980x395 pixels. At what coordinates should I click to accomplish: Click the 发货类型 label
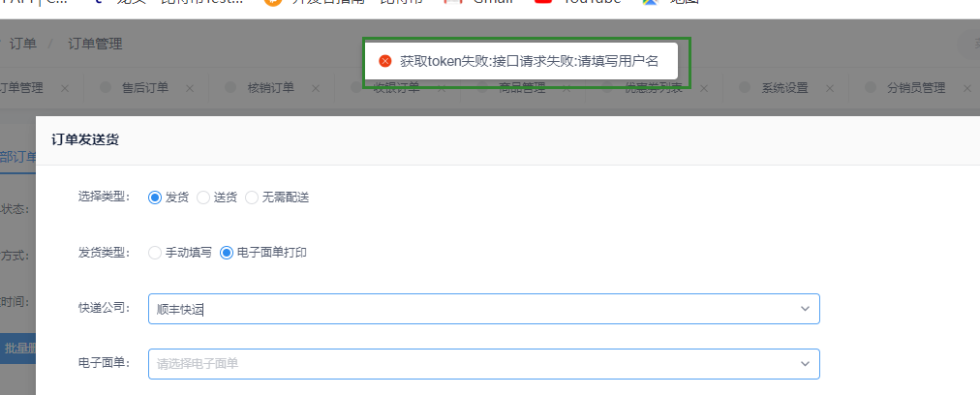(104, 253)
